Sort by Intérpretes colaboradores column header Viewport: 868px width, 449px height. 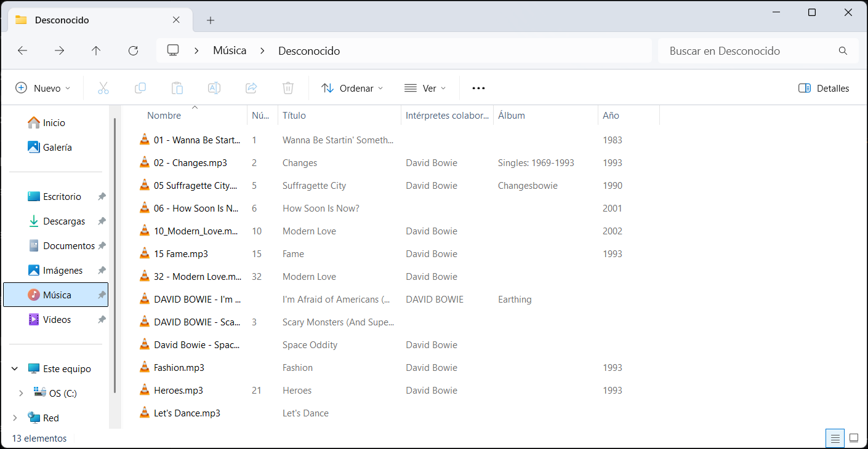(447, 115)
